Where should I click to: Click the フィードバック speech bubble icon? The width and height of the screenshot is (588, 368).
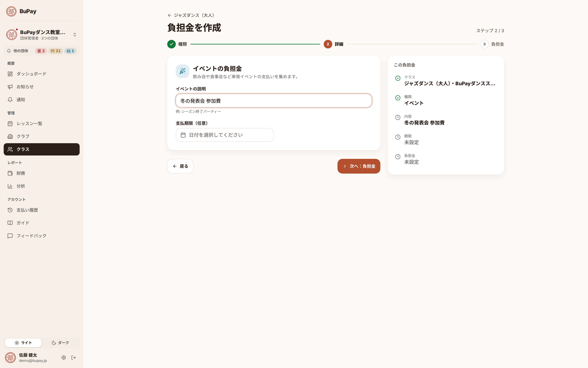(10, 236)
